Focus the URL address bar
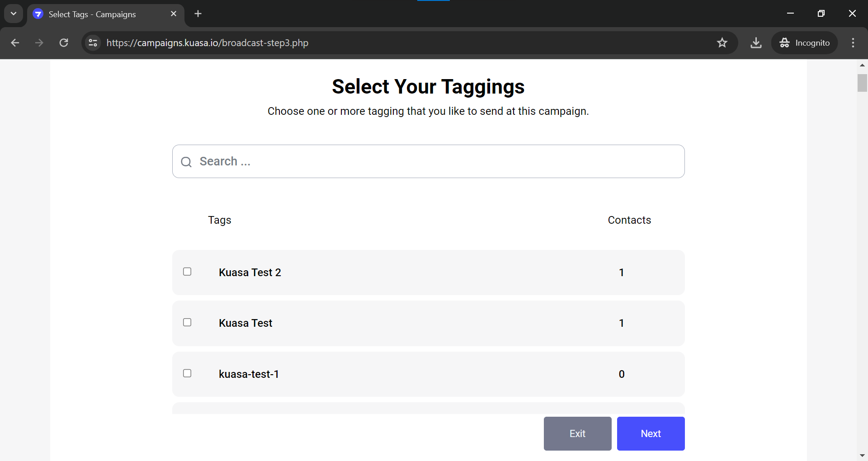 click(407, 43)
